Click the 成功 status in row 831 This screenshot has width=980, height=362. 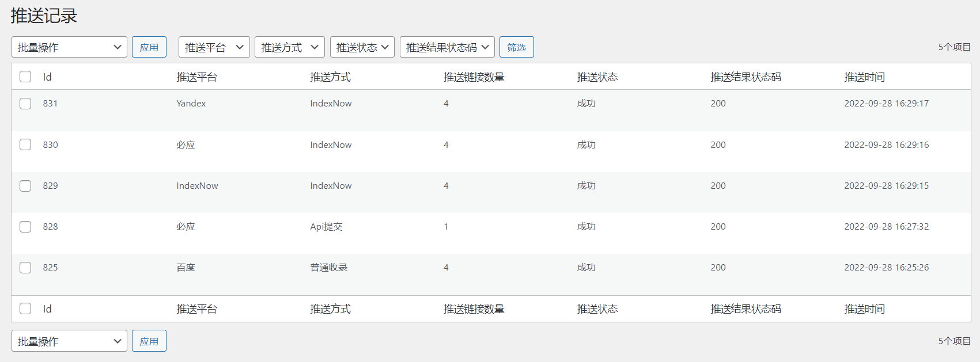coord(587,104)
